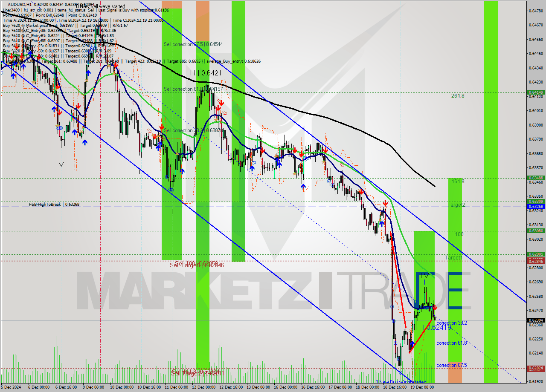Screen dimensions: 546x392
Task: Click the 0.63570 price axis value
Action: 536,167
